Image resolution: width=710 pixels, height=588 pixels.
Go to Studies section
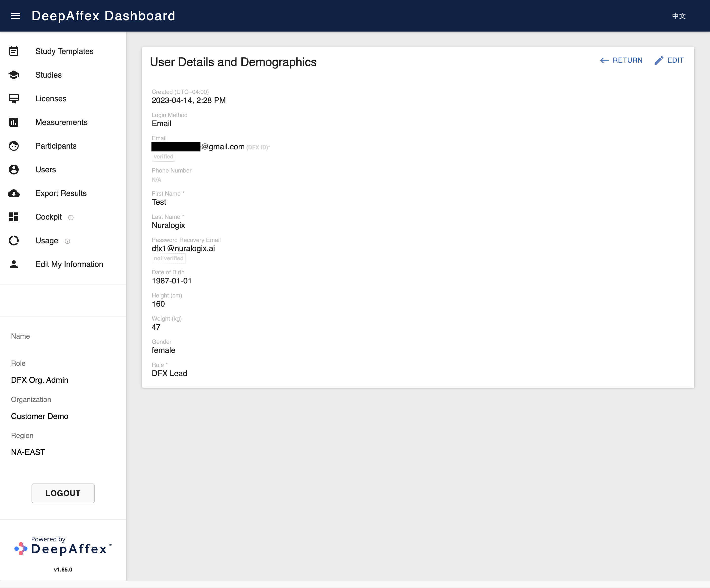[63, 75]
